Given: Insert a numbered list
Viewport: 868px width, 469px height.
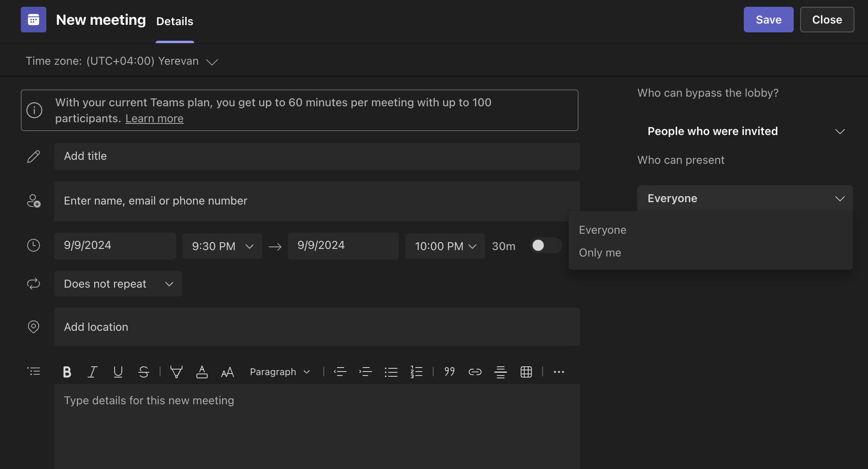Looking at the screenshot, I should coord(416,372).
